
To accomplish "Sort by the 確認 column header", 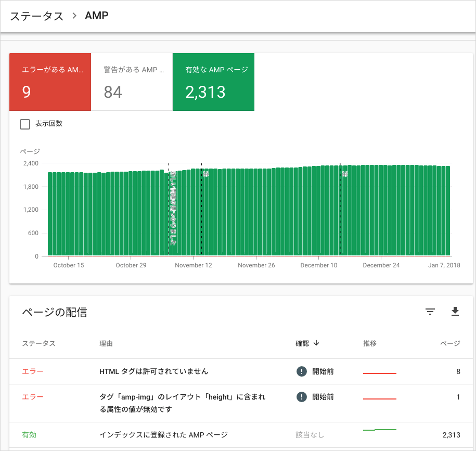I will tap(302, 343).
